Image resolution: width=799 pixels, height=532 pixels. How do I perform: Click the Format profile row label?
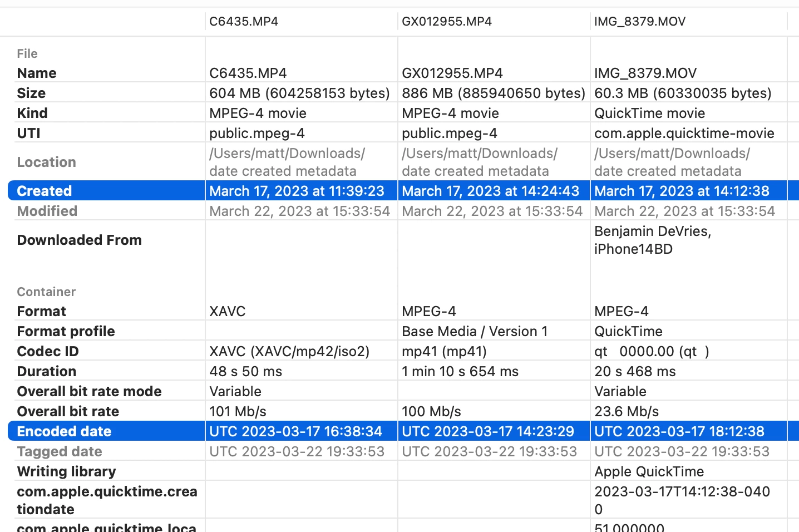pyautogui.click(x=66, y=331)
